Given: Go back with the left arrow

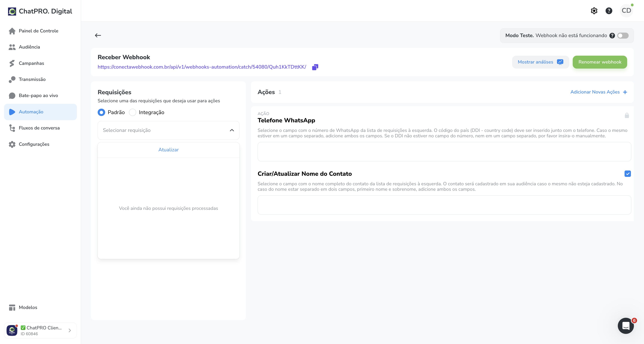Looking at the screenshot, I should (x=98, y=35).
